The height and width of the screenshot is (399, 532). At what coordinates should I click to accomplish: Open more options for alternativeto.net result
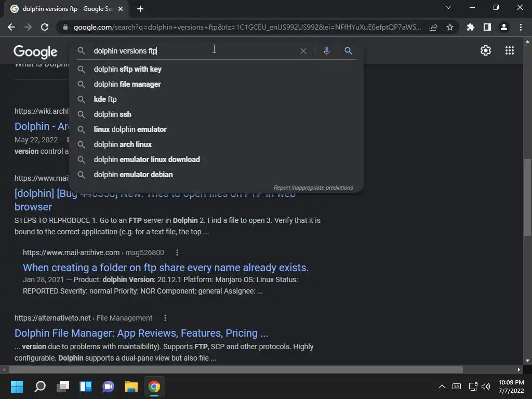pos(165,318)
